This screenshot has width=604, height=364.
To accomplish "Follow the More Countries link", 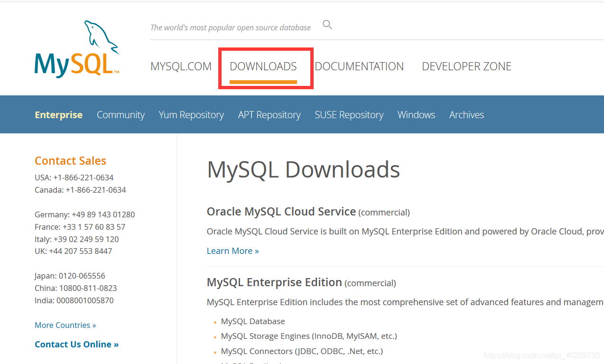I will point(65,325).
